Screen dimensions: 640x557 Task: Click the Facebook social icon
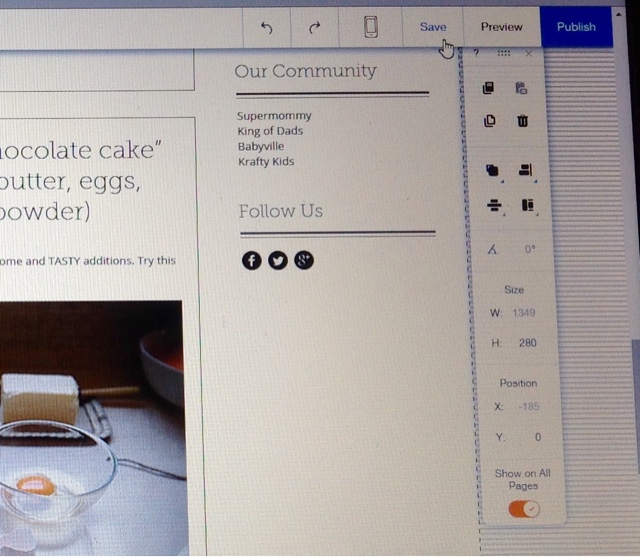coord(252,260)
